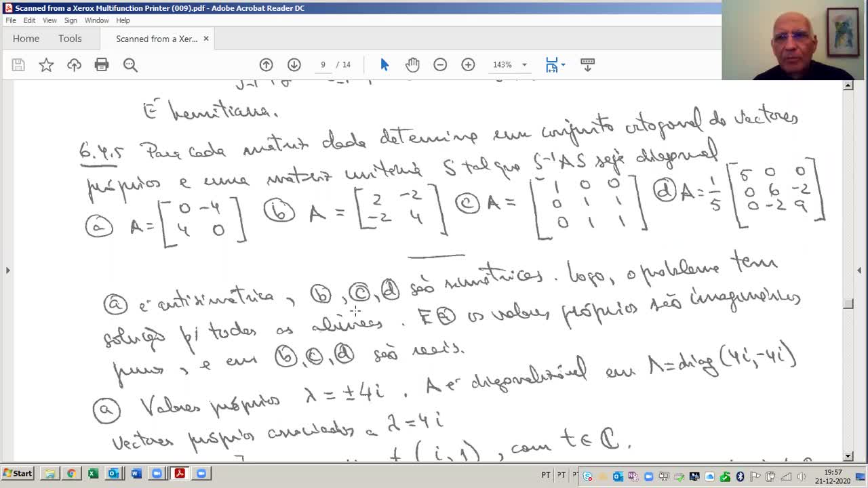
Task: Go to next page with down arrow
Action: pos(294,64)
